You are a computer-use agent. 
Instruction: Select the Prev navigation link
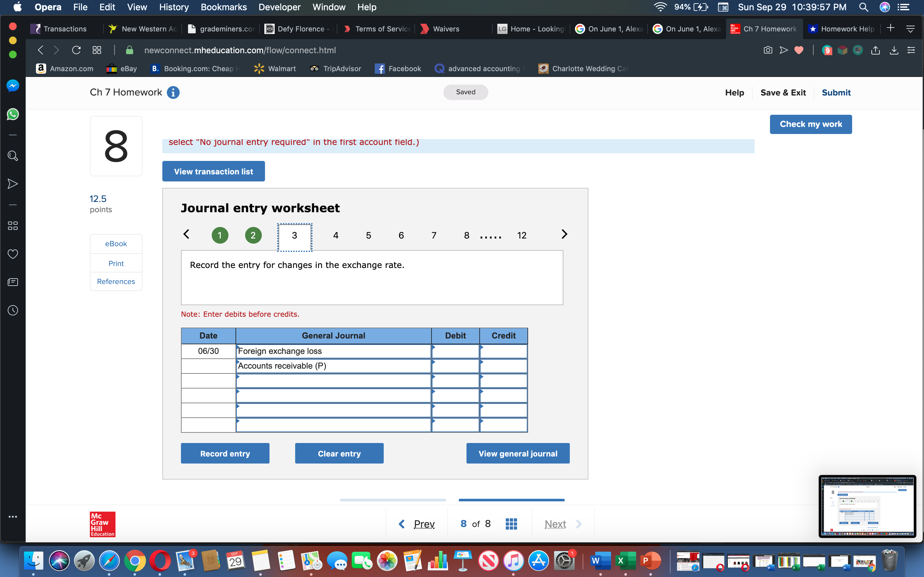[424, 523]
